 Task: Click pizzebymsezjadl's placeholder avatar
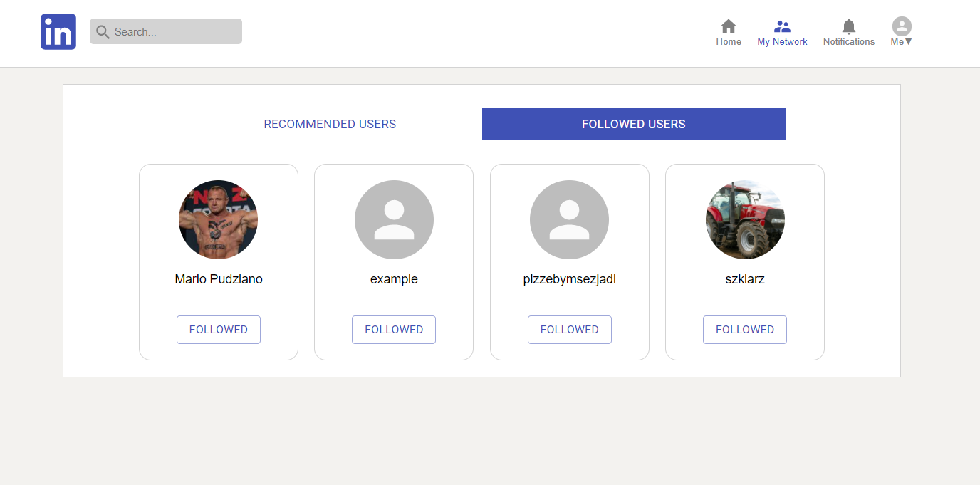[569, 219]
